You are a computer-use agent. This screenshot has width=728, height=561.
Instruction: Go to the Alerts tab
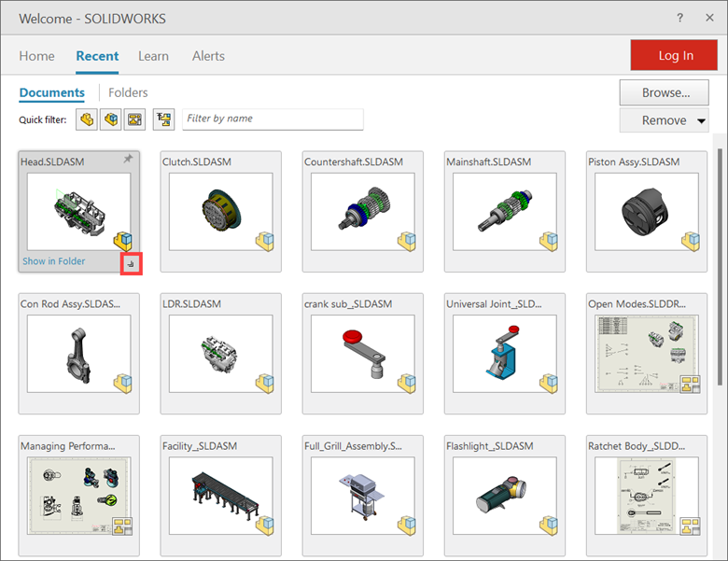[208, 56]
